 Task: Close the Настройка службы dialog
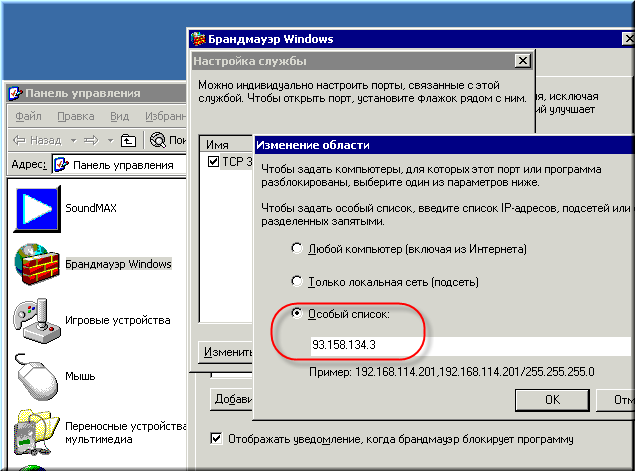tap(523, 61)
